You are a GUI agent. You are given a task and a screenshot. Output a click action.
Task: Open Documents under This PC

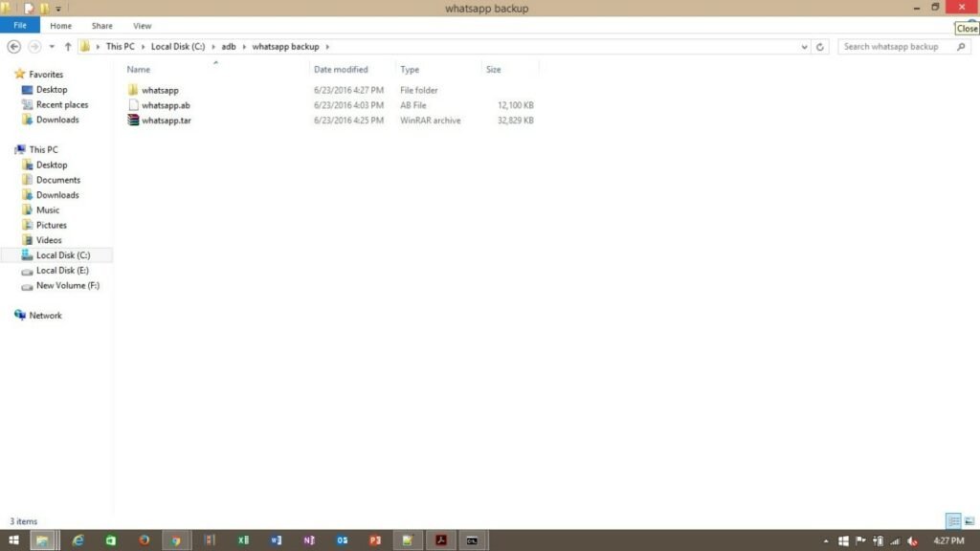pos(58,180)
